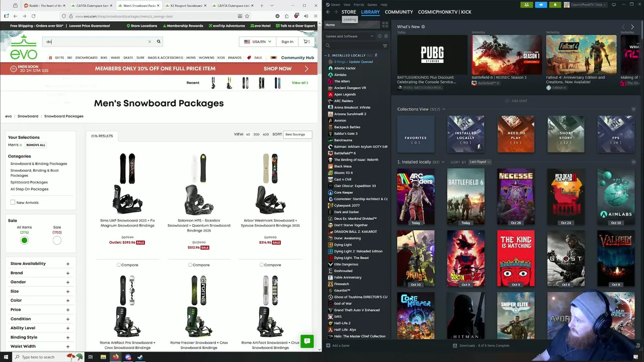Open Steam notifications bell
The width and height of the screenshot is (644, 362).
[555, 5]
